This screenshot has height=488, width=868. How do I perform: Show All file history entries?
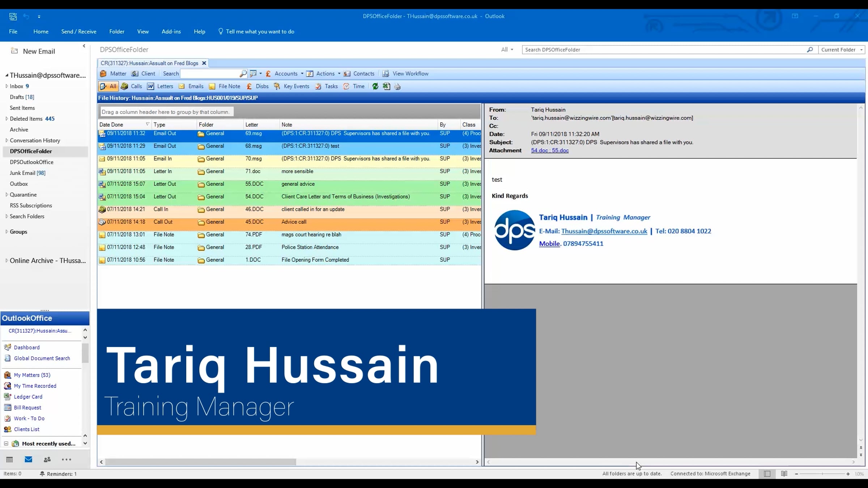(108, 86)
